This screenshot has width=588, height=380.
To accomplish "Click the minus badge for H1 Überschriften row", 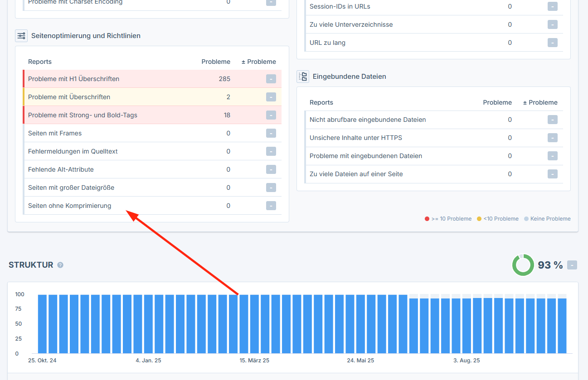I will [271, 79].
